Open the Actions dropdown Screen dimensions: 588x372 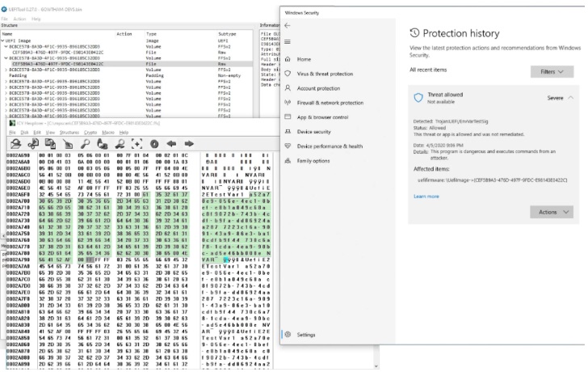[552, 212]
